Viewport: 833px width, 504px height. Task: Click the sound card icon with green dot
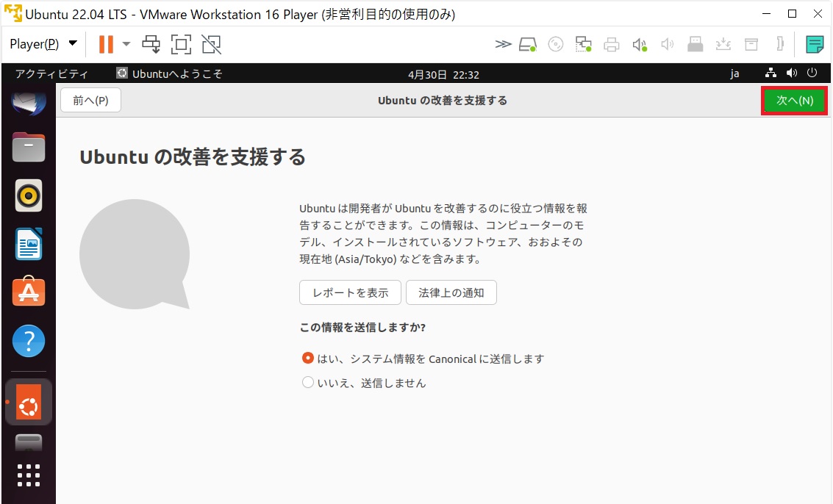click(x=640, y=44)
